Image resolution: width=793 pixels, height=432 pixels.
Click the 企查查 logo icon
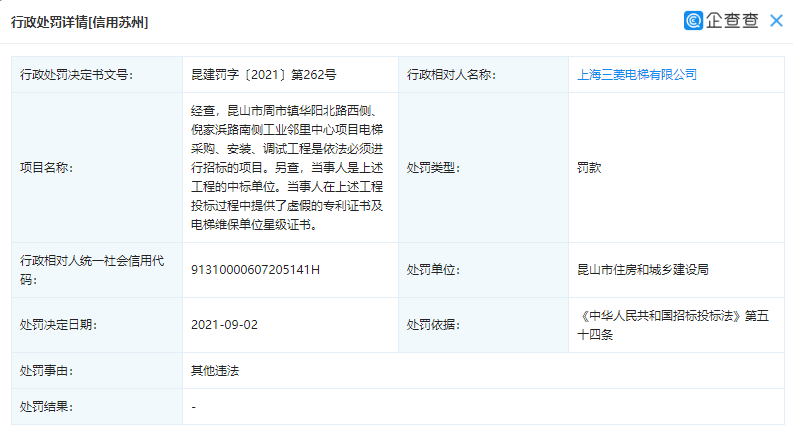(693, 21)
